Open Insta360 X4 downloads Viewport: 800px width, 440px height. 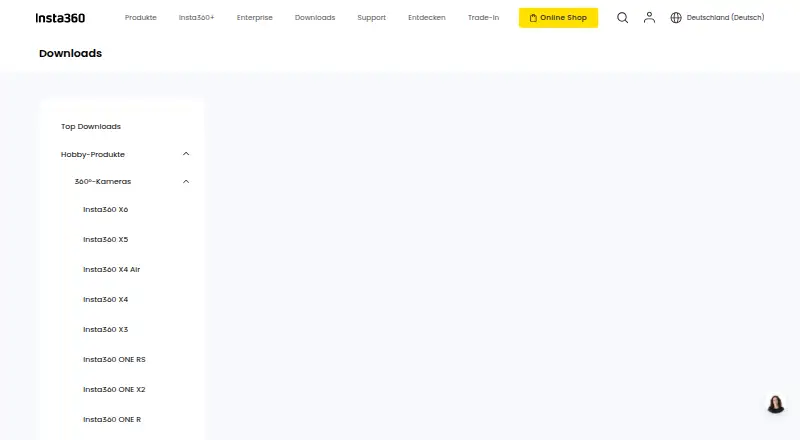click(x=106, y=300)
